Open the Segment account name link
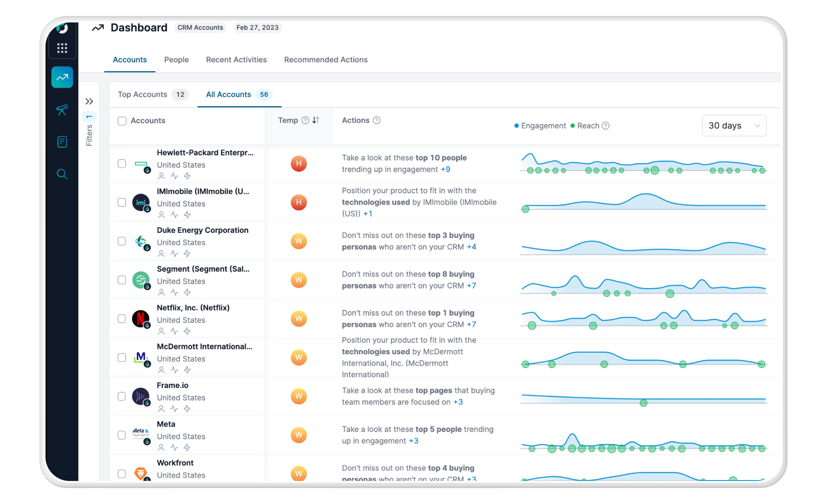 click(203, 269)
